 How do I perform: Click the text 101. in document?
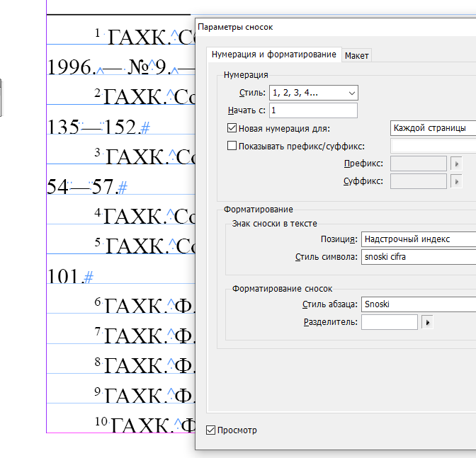(x=66, y=276)
